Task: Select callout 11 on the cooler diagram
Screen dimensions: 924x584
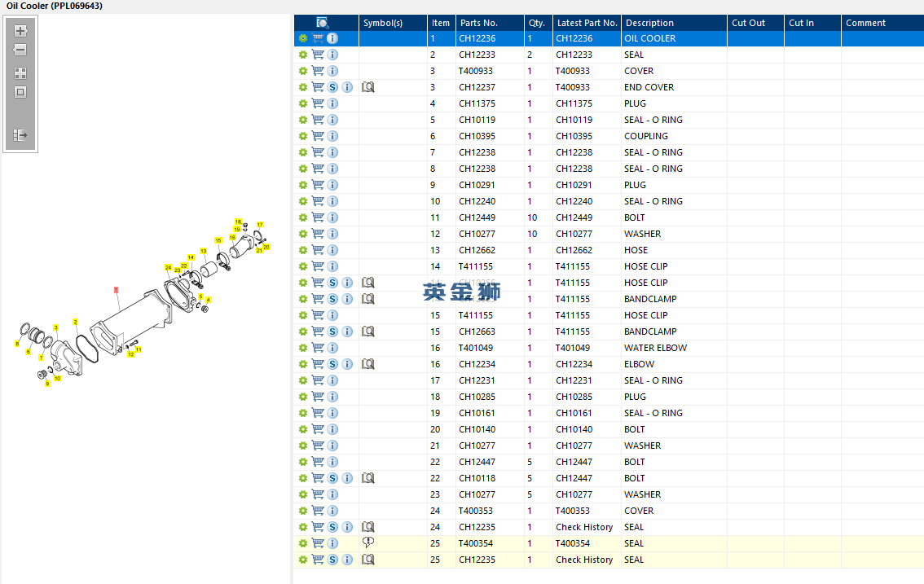Action: click(x=139, y=349)
